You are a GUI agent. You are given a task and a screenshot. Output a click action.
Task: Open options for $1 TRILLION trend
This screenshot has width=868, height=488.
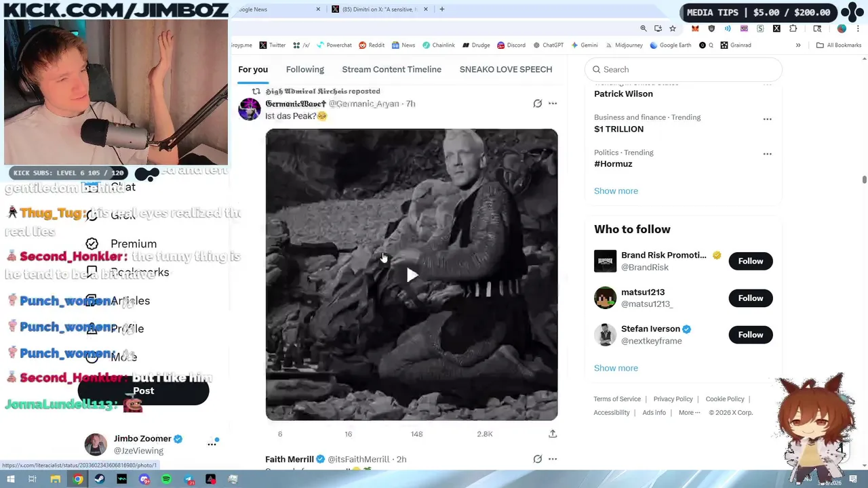point(767,119)
